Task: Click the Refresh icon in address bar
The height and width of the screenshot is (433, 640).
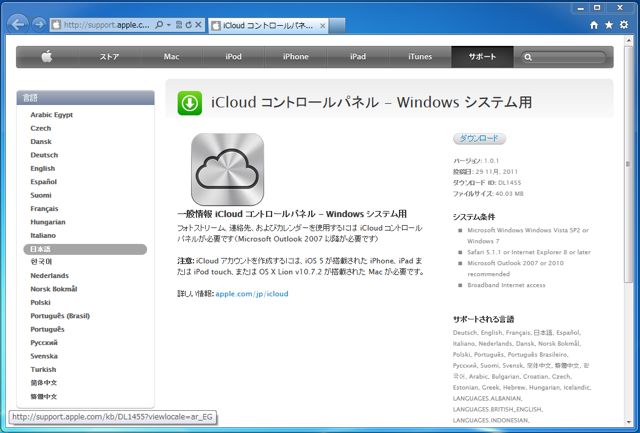Action: click(188, 25)
